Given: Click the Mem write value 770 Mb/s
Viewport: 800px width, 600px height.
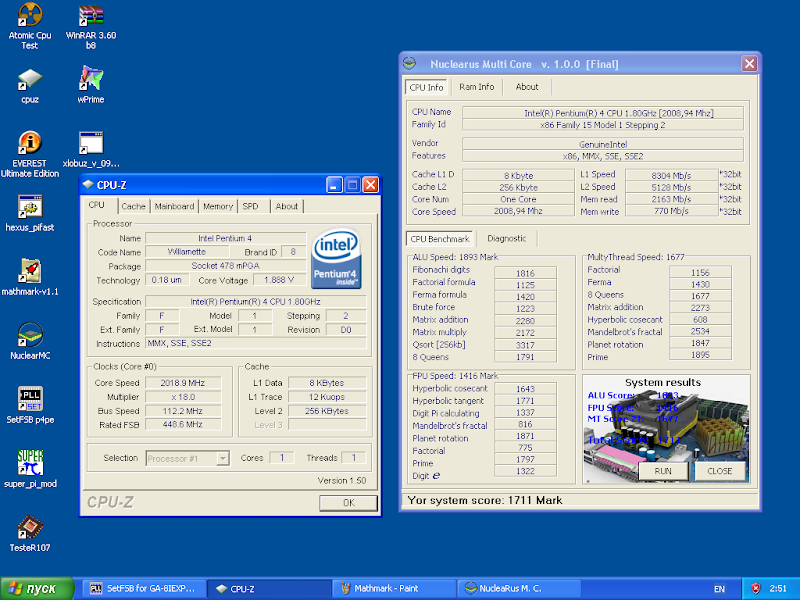Looking at the screenshot, I should tap(671, 211).
